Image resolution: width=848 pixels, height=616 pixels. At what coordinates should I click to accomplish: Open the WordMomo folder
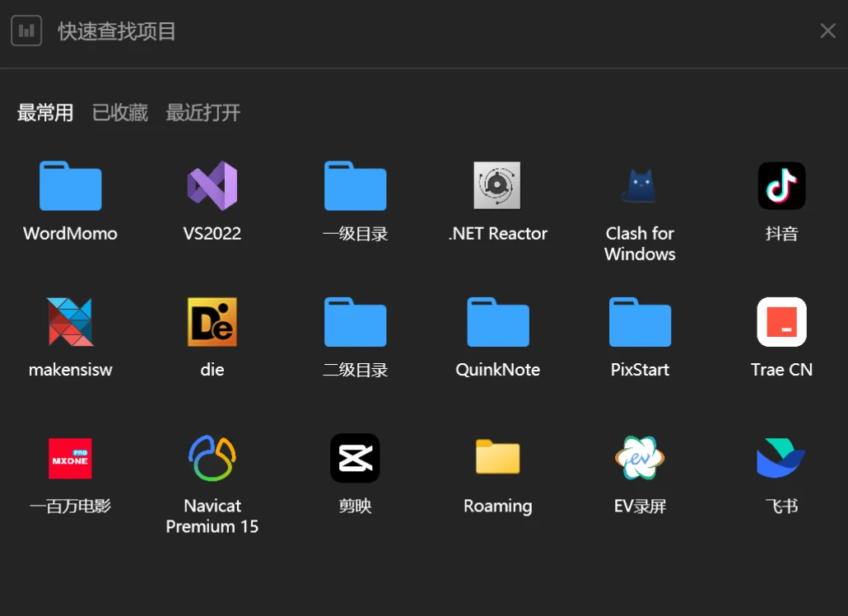coord(70,186)
